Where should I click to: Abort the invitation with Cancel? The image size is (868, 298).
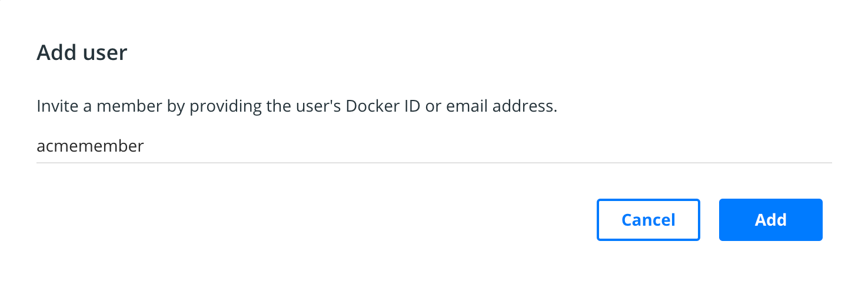point(648,220)
